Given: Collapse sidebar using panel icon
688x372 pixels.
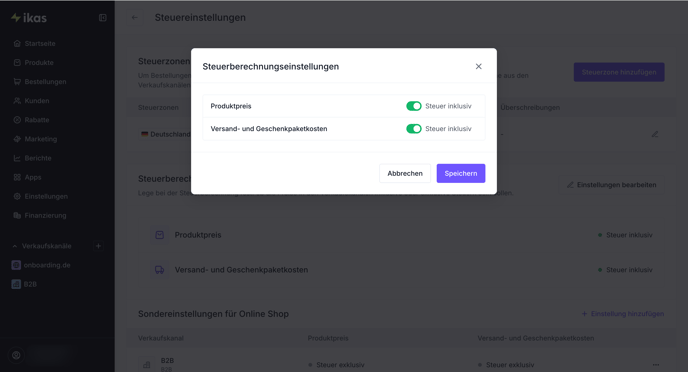Looking at the screenshot, I should [x=103, y=18].
